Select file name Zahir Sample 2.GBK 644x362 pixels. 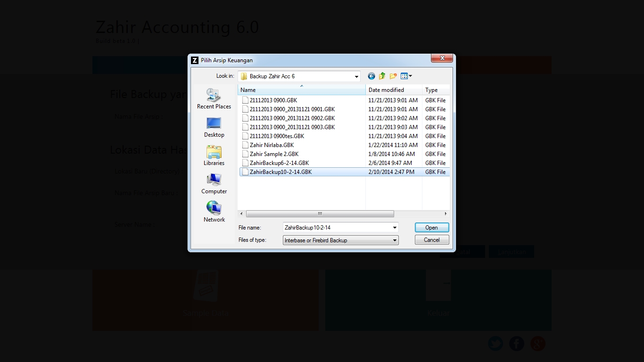274,154
